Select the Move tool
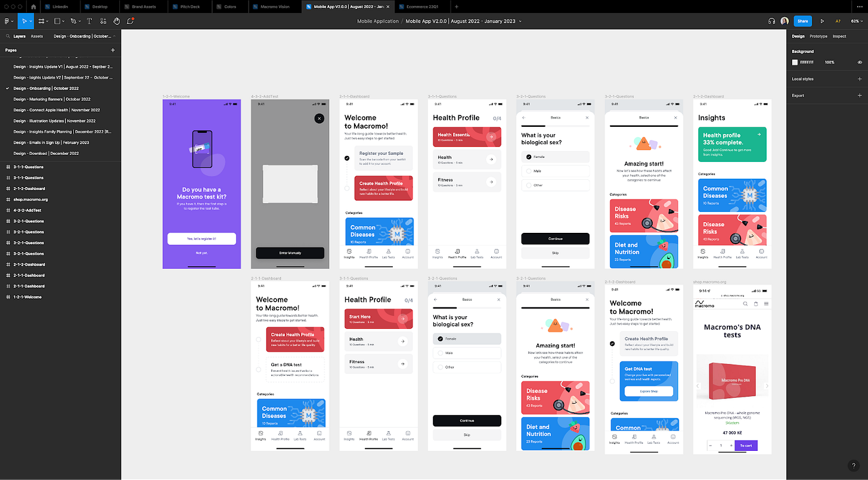The image size is (868, 480). pyautogui.click(x=24, y=21)
